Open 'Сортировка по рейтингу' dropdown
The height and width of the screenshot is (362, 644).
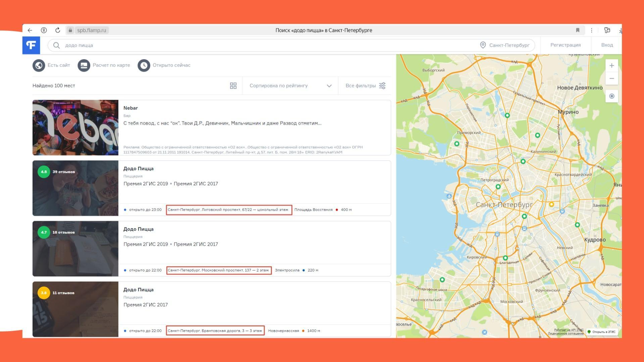tap(290, 86)
